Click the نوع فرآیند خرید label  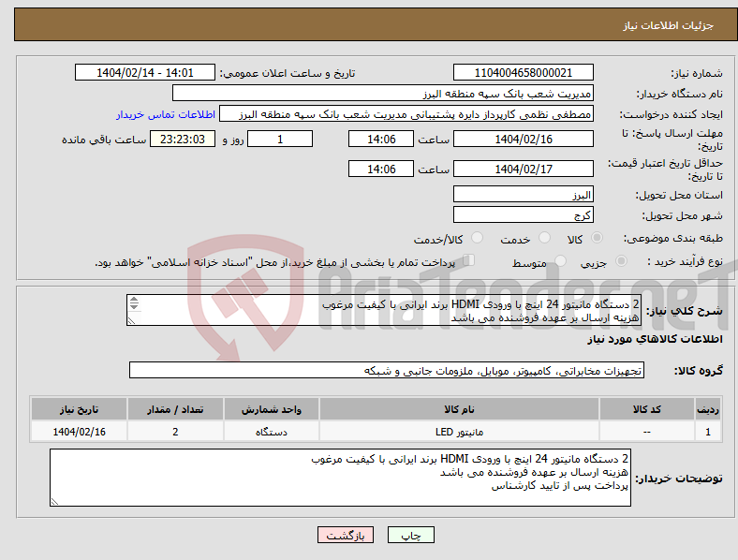pos(686,261)
